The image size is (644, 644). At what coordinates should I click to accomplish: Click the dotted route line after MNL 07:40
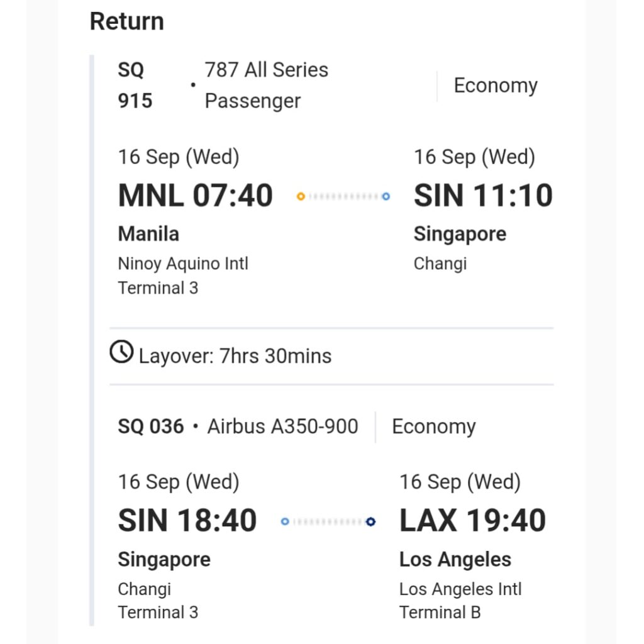(x=343, y=197)
